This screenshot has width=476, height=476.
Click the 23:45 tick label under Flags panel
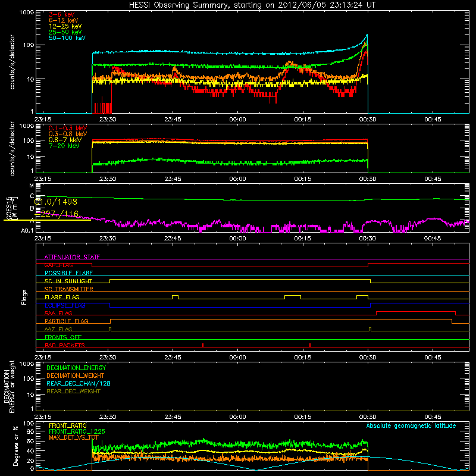173,358
